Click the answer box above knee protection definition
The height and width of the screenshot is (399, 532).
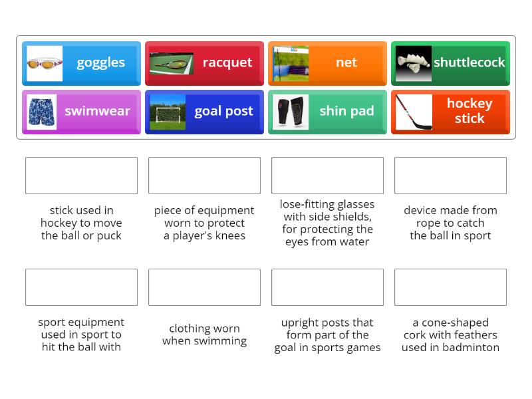(x=204, y=176)
